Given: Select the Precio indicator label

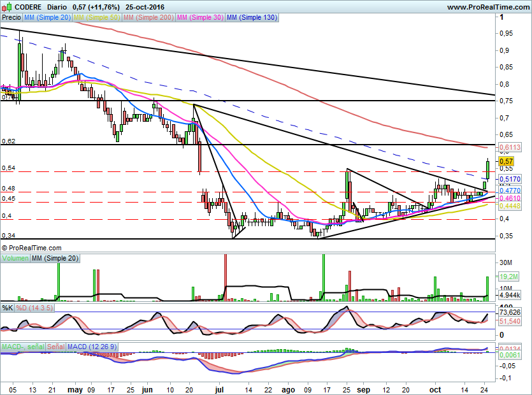Looking at the screenshot, I should 11,18.
